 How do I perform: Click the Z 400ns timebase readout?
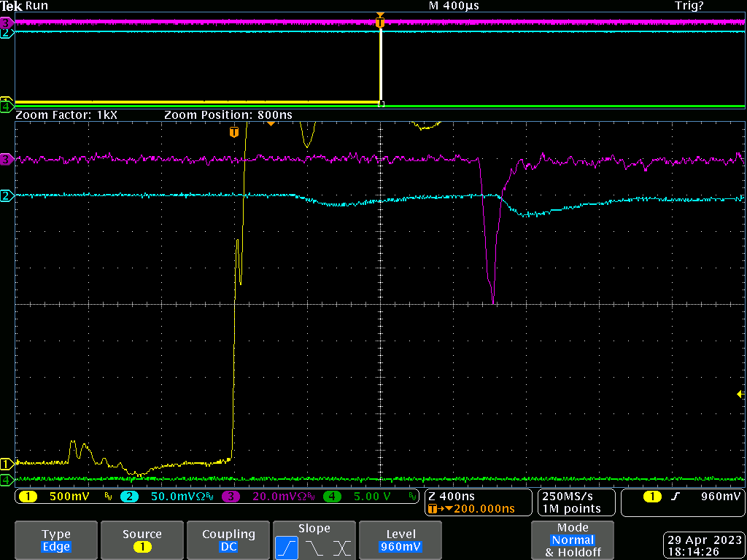pyautogui.click(x=452, y=497)
